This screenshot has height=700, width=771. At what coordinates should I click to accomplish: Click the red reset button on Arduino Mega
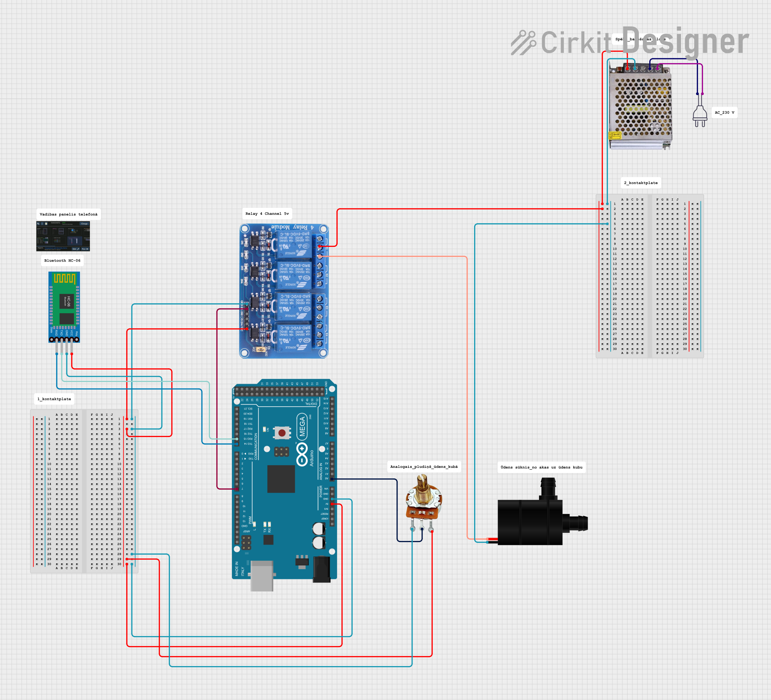pyautogui.click(x=282, y=433)
